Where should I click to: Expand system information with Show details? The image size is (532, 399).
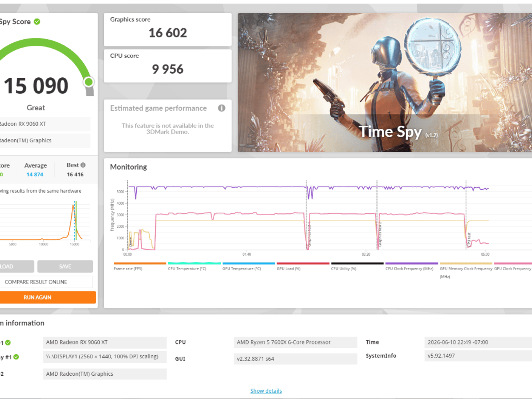click(x=266, y=391)
